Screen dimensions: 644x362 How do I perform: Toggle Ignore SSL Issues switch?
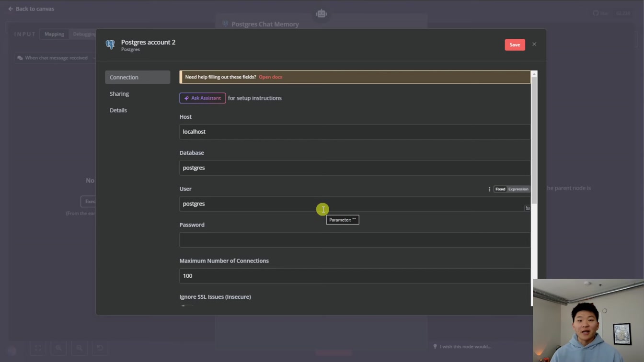[187, 306]
